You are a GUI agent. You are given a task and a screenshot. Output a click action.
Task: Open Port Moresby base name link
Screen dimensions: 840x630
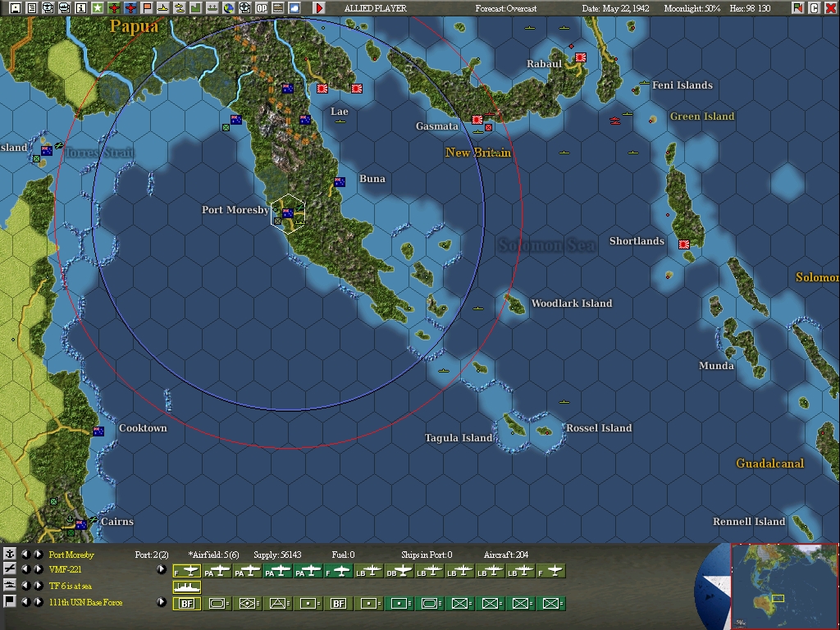coord(71,555)
